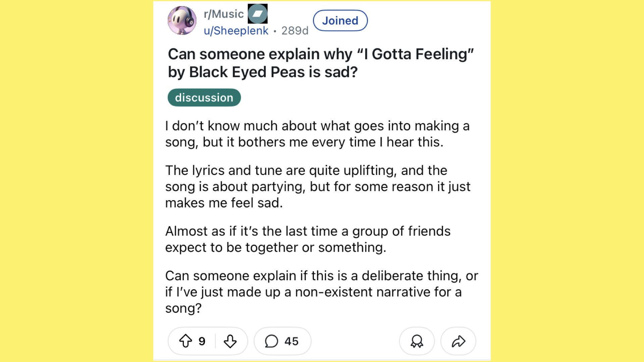Click the 45 comments count
This screenshot has height=362, width=644.
coord(291,341)
